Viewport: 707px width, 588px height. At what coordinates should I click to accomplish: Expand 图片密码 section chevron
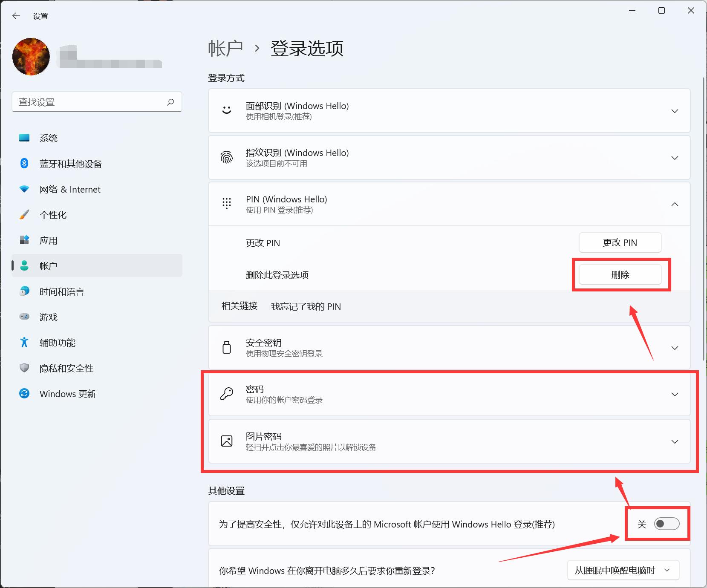coord(675,441)
